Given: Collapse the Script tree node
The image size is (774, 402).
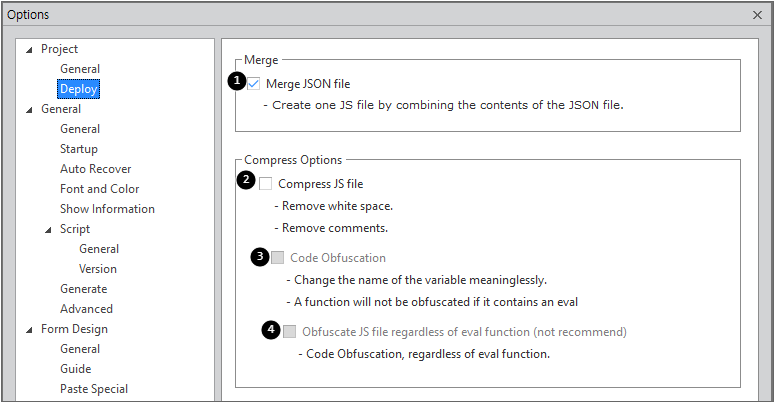Looking at the screenshot, I should [x=49, y=229].
